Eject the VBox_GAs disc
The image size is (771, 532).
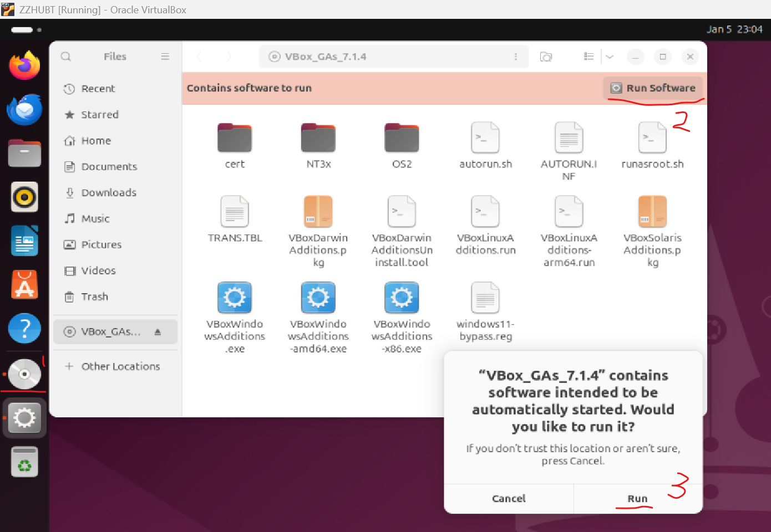[x=158, y=332]
